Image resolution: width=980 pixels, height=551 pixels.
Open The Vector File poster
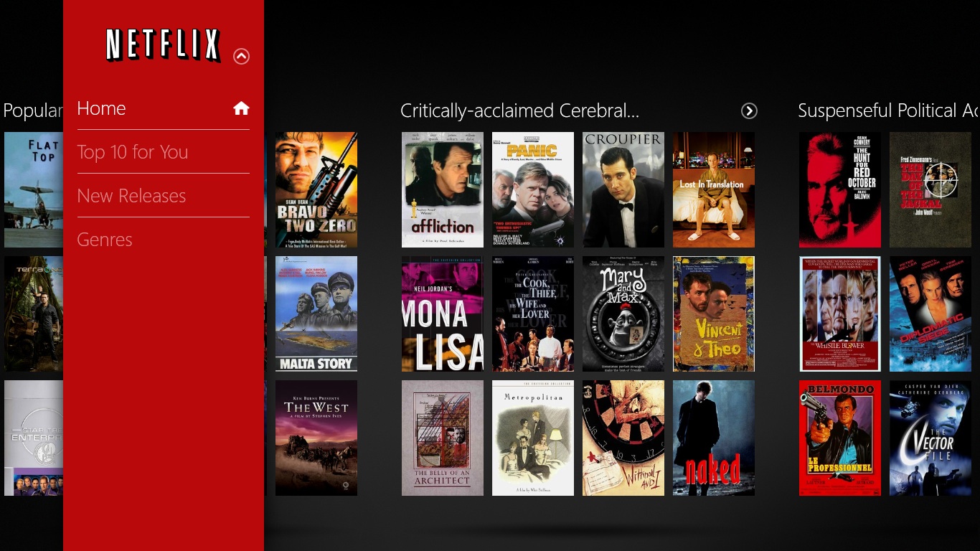click(930, 438)
